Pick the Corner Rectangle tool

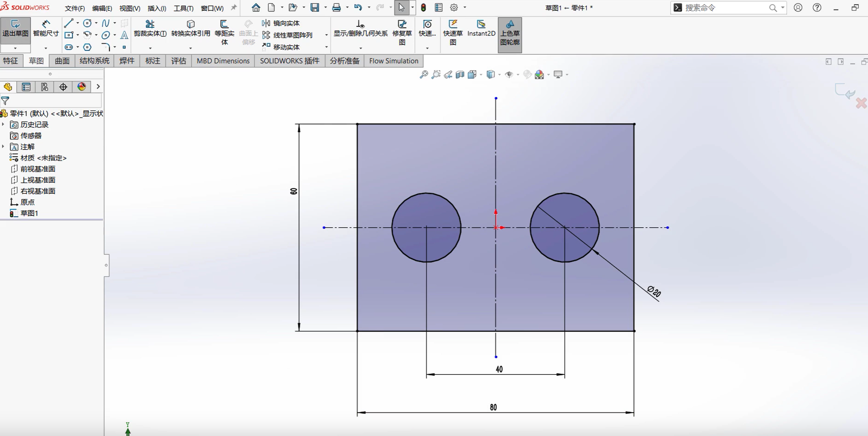pyautogui.click(x=69, y=35)
